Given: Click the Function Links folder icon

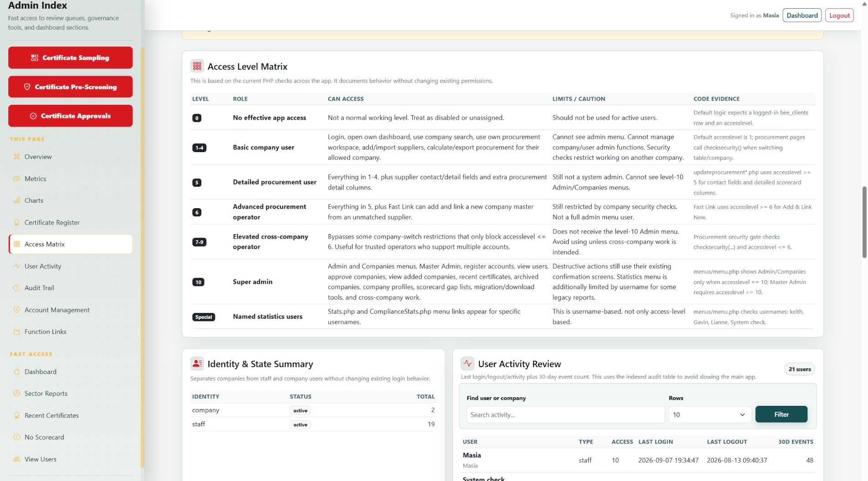Looking at the screenshot, I should pyautogui.click(x=17, y=332).
